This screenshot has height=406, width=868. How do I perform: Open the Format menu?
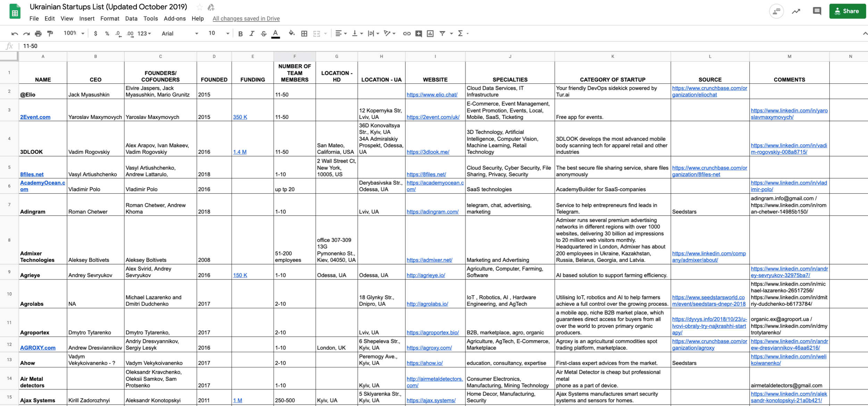pos(110,18)
